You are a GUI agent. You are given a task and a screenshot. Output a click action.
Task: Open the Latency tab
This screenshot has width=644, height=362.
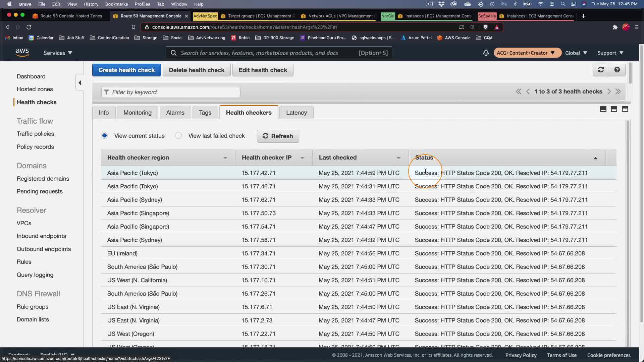pyautogui.click(x=296, y=113)
